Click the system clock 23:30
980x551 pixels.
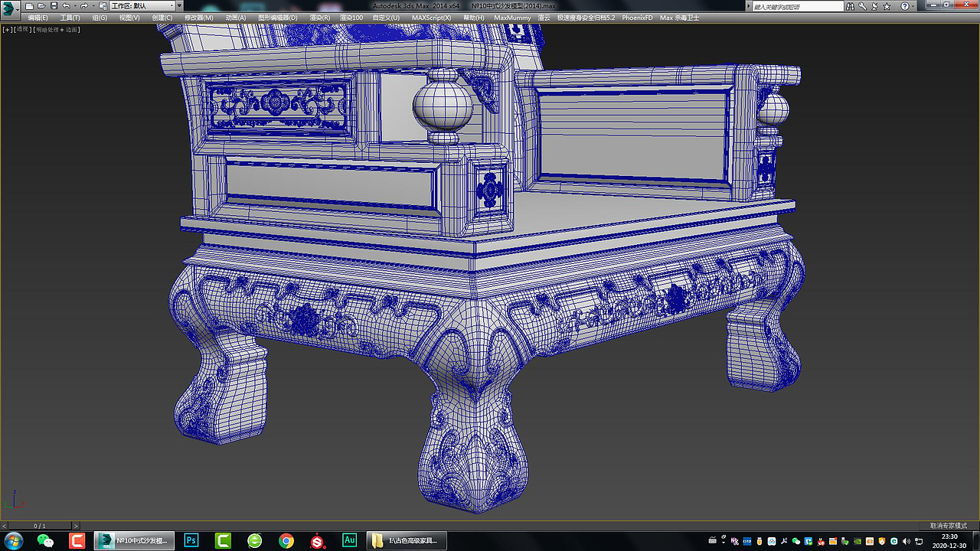(949, 536)
